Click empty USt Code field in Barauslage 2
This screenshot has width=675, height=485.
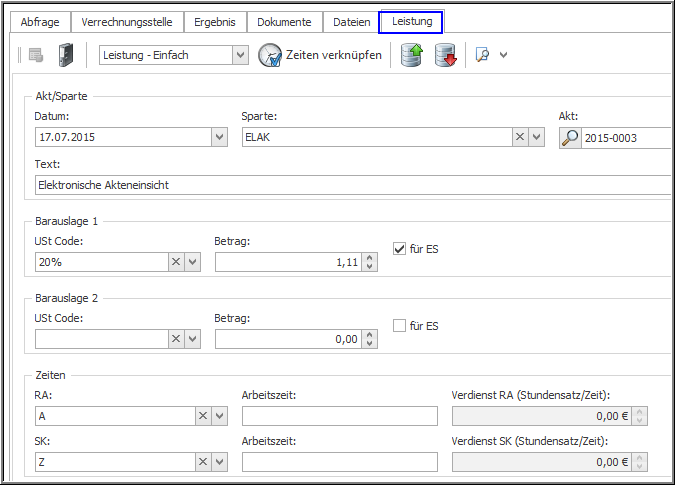102,339
